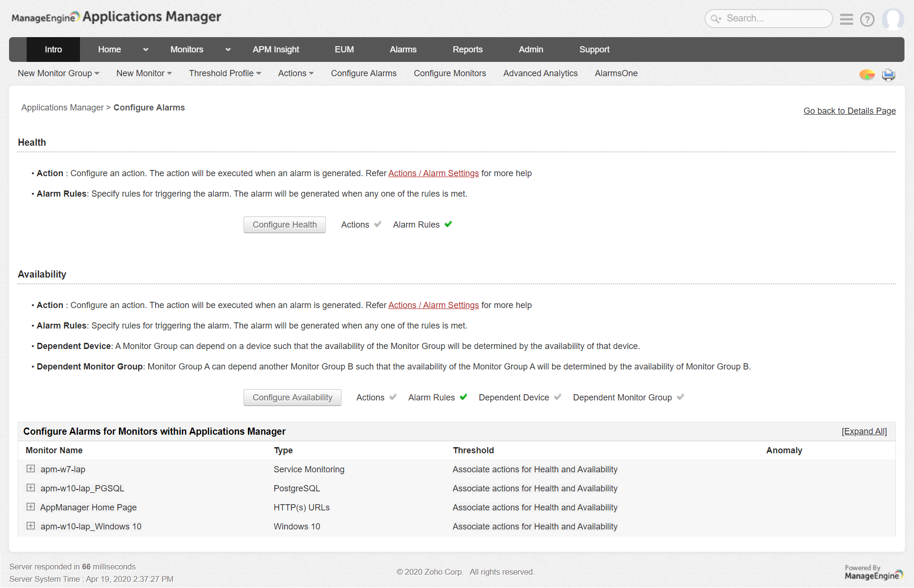This screenshot has height=588, width=914.
Task: Open the Threshold Profile dropdown
Action: coord(225,73)
